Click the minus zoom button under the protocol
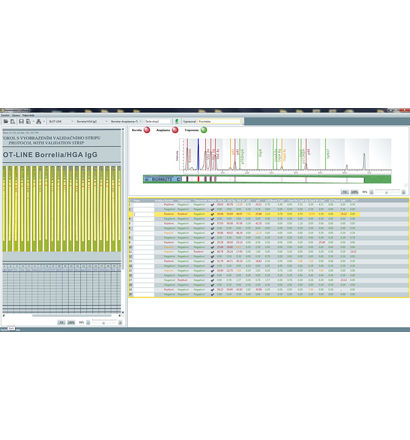 pos(88,322)
